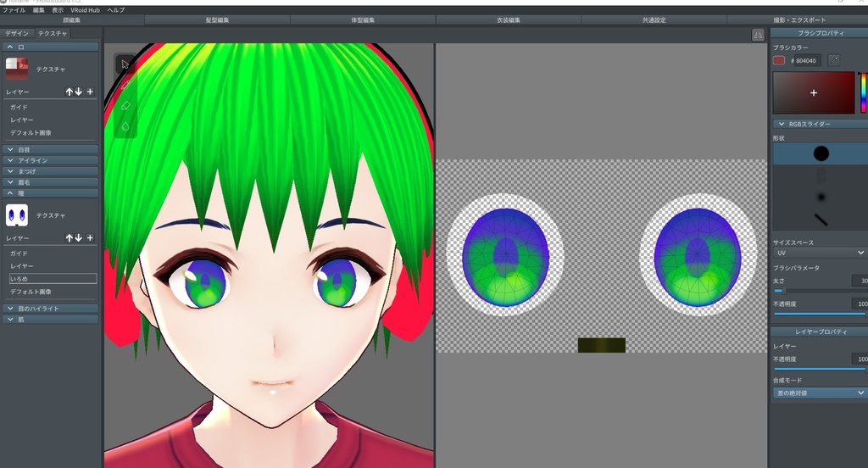
Task: Open the サイズスペース UV dropdown
Action: coord(821,253)
